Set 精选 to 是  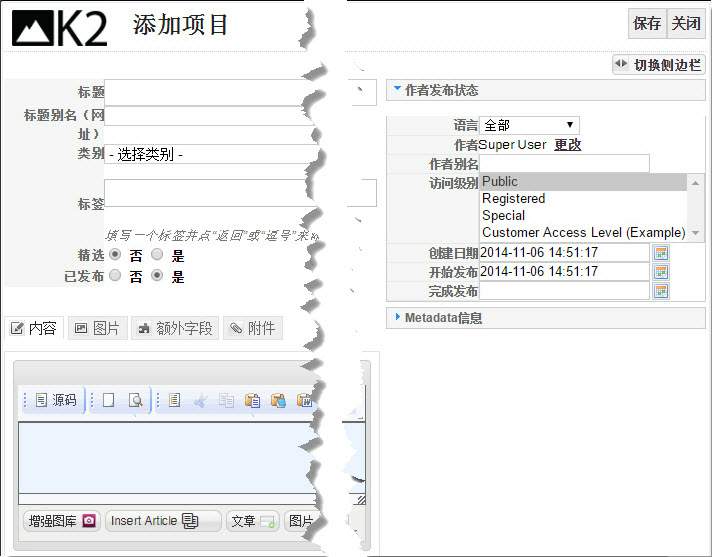tap(157, 255)
